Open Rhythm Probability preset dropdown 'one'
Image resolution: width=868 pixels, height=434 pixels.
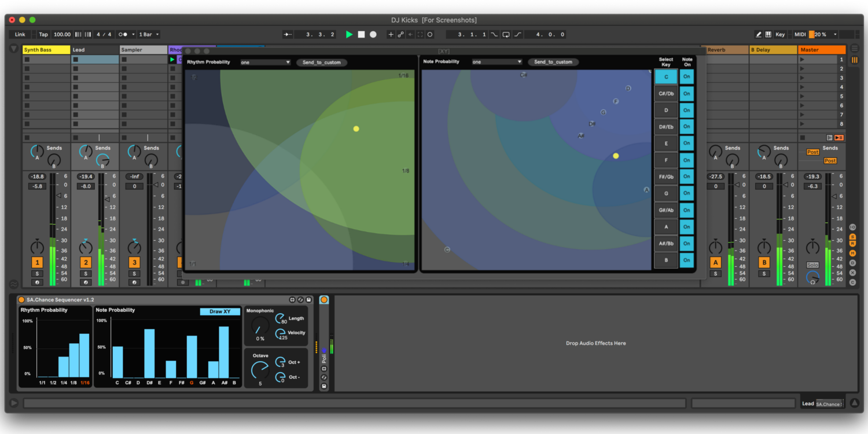tap(266, 62)
